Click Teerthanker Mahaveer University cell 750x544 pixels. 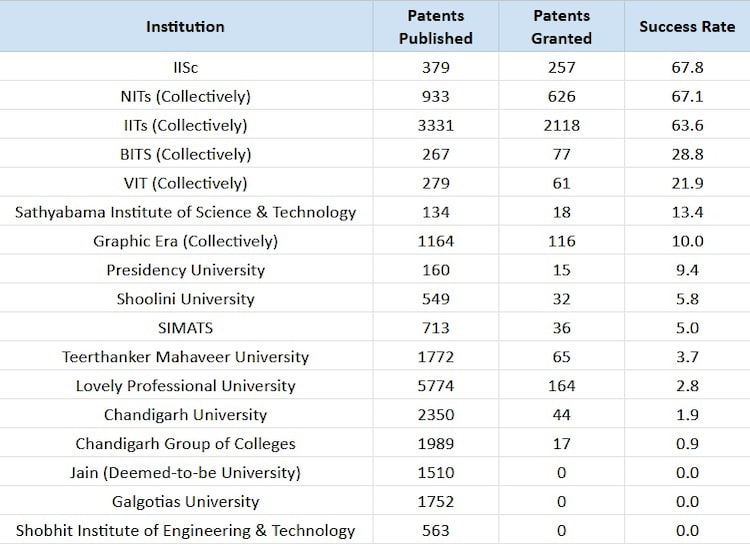tap(186, 357)
